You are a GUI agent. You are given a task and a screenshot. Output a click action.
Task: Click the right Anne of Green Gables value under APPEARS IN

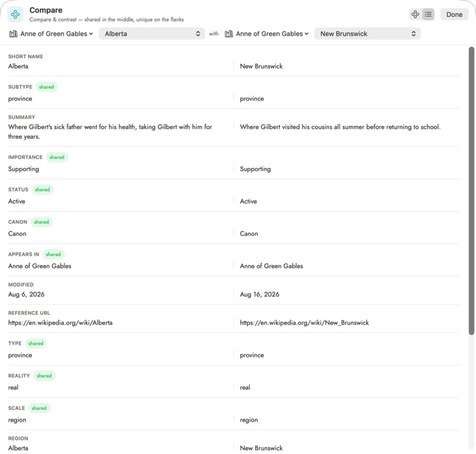[x=271, y=266]
